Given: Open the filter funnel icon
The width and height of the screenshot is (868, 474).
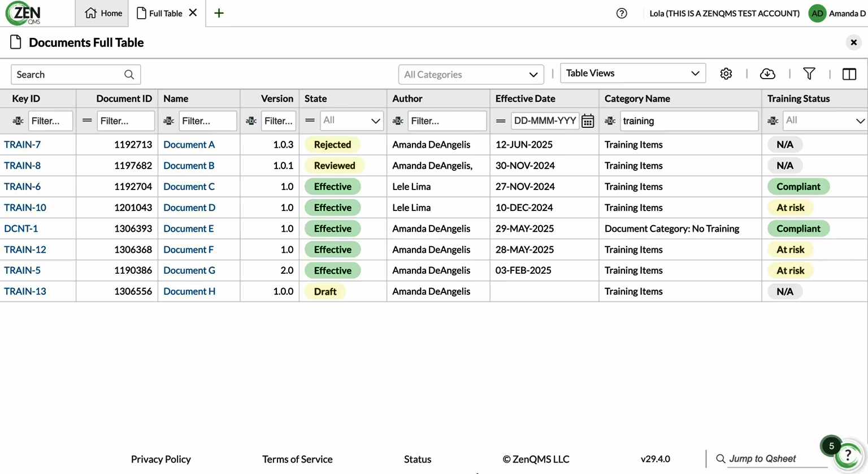Looking at the screenshot, I should point(809,74).
